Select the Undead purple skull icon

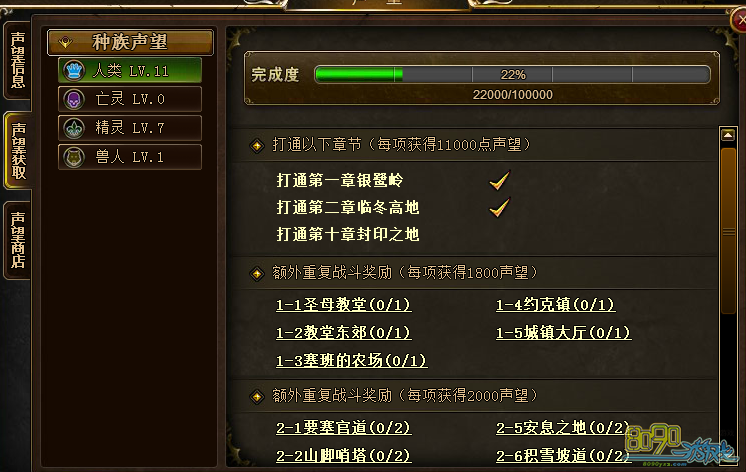click(74, 99)
